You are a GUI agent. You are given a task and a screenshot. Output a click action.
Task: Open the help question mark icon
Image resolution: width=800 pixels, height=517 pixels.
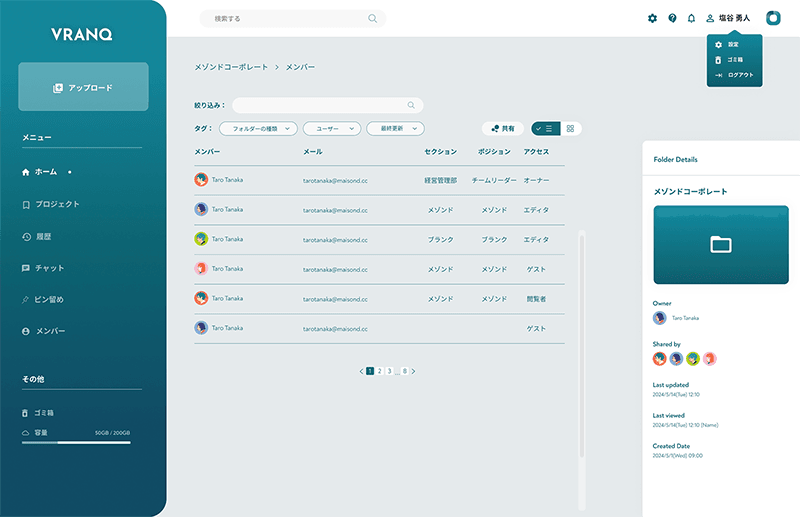point(672,18)
